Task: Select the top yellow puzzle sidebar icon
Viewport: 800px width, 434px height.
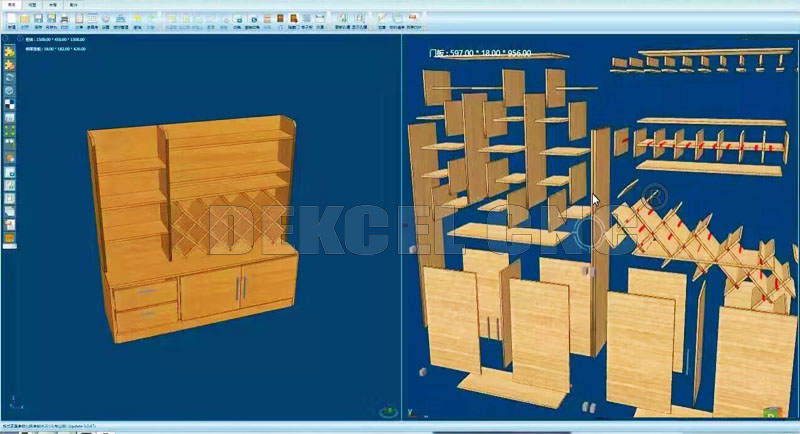Action: tap(9, 52)
